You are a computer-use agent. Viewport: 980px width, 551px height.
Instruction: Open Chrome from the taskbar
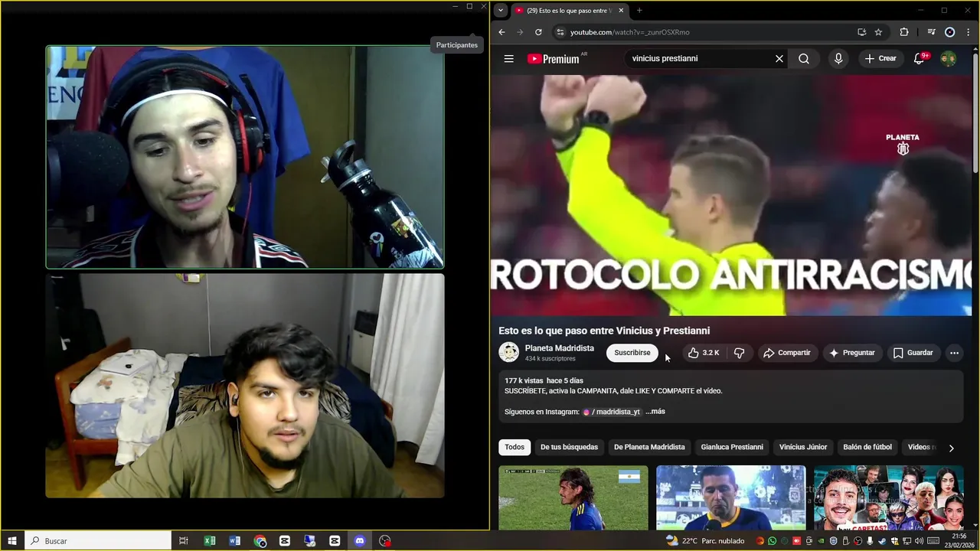pos(260,541)
